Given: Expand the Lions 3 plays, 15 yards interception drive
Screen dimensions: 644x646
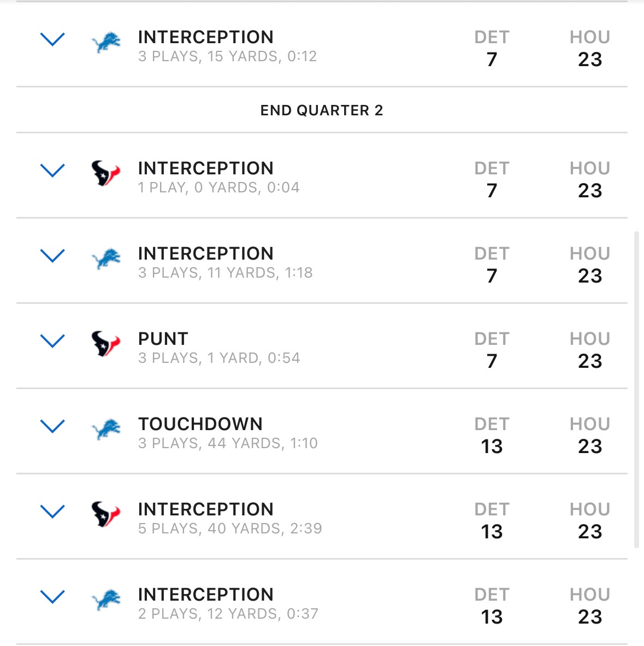Looking at the screenshot, I should pyautogui.click(x=52, y=39).
